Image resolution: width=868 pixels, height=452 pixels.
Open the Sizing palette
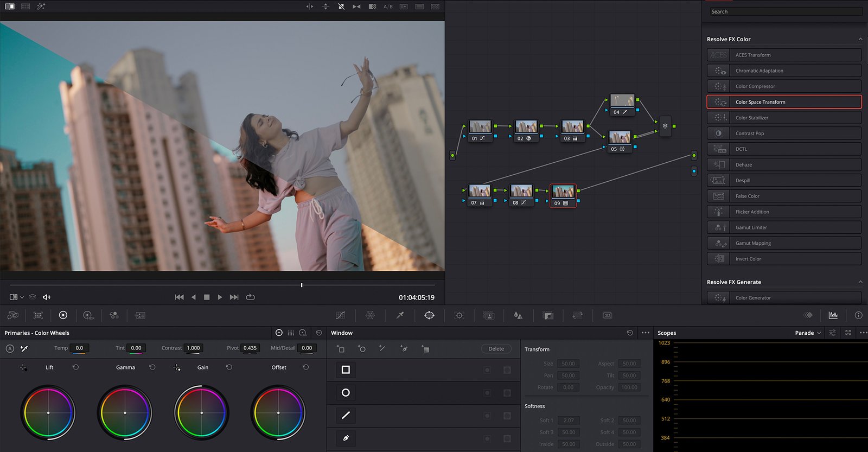click(x=578, y=315)
